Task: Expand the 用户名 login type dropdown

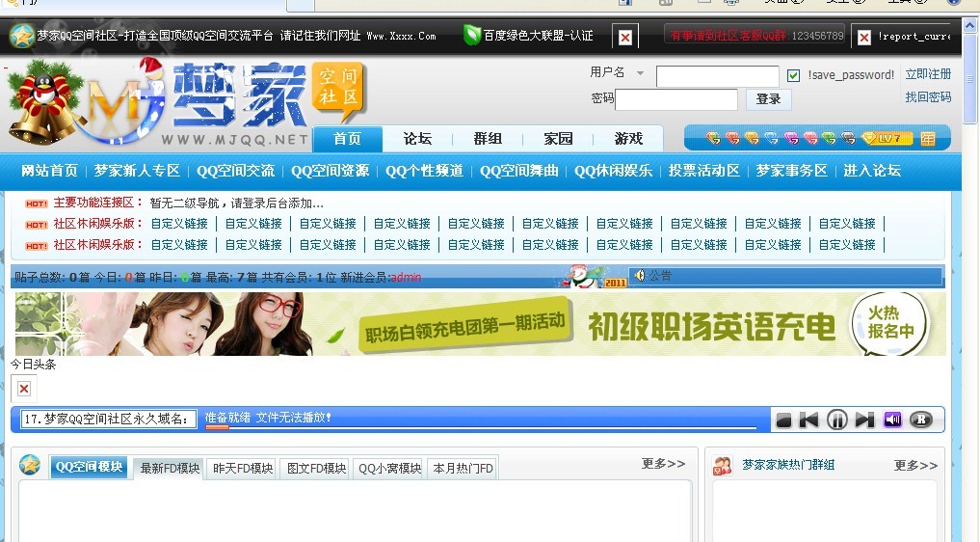Action: click(x=640, y=73)
